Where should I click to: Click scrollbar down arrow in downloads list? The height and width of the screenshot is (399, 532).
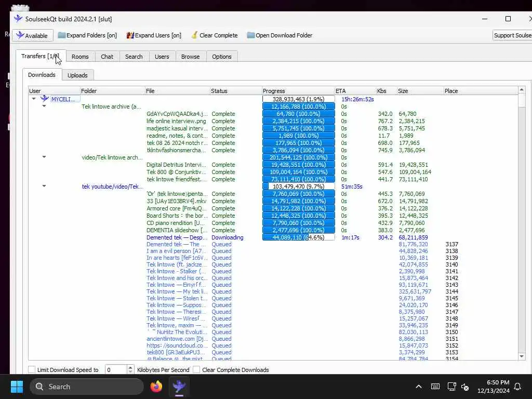click(522, 356)
